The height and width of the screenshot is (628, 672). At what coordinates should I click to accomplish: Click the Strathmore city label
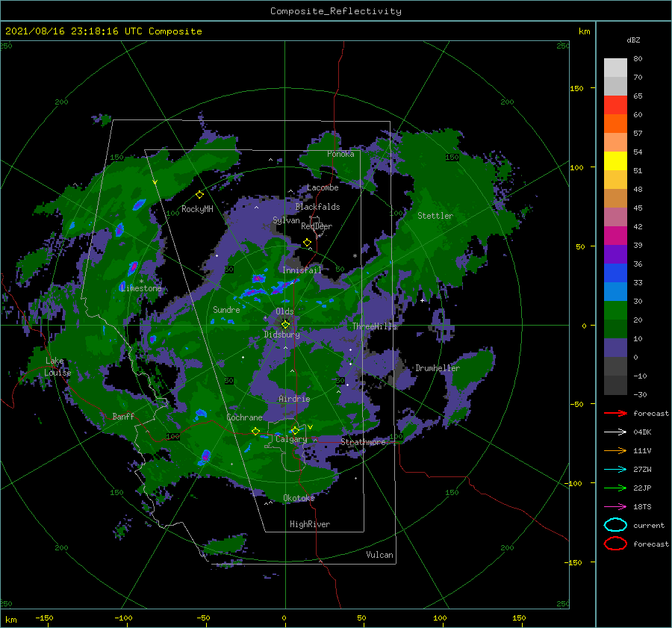(x=363, y=441)
